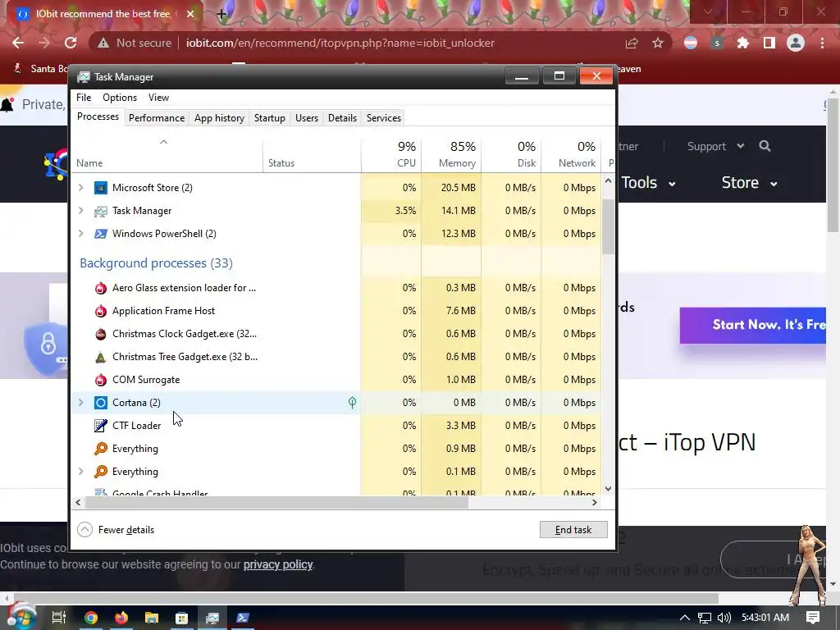The width and height of the screenshot is (840, 630).
Task: Open the File menu in Task Manager
Action: tap(84, 98)
